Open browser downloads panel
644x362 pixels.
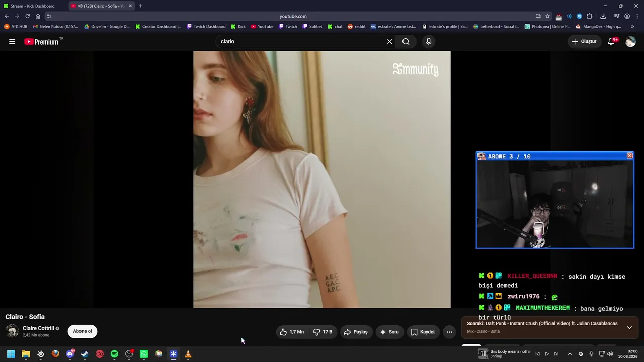click(603, 16)
